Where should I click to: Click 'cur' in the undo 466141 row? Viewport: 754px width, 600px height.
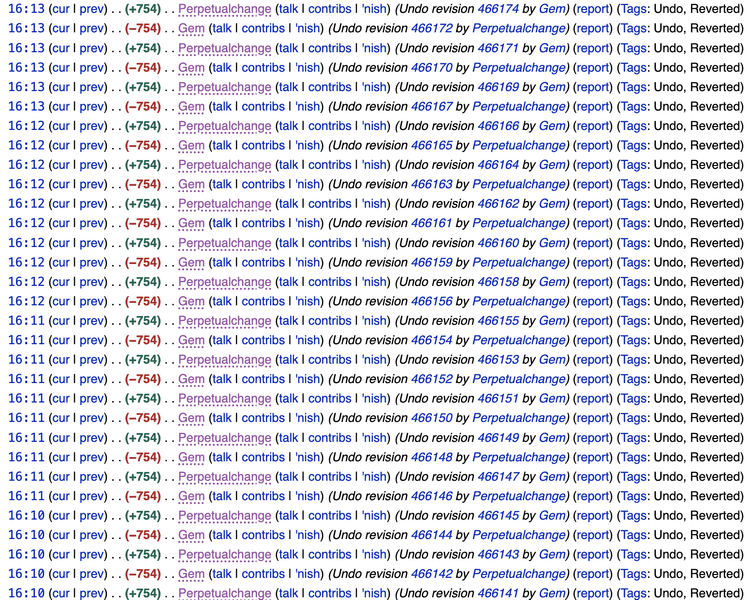pos(61,594)
